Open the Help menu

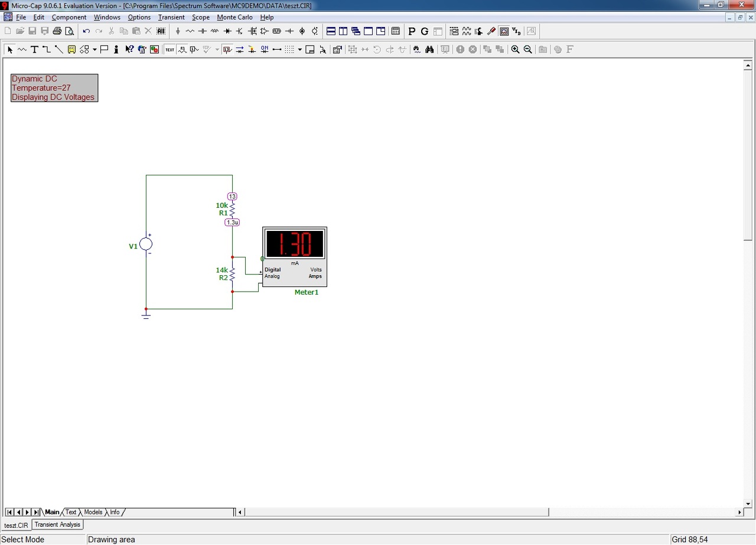click(x=267, y=17)
